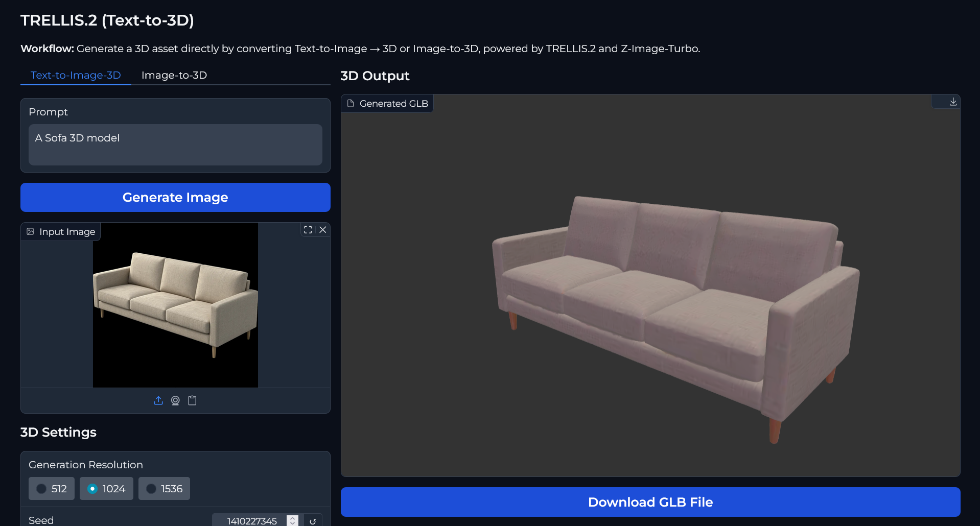The image size is (980, 526).
Task: Remove the input image with the X icon
Action: pyautogui.click(x=323, y=230)
